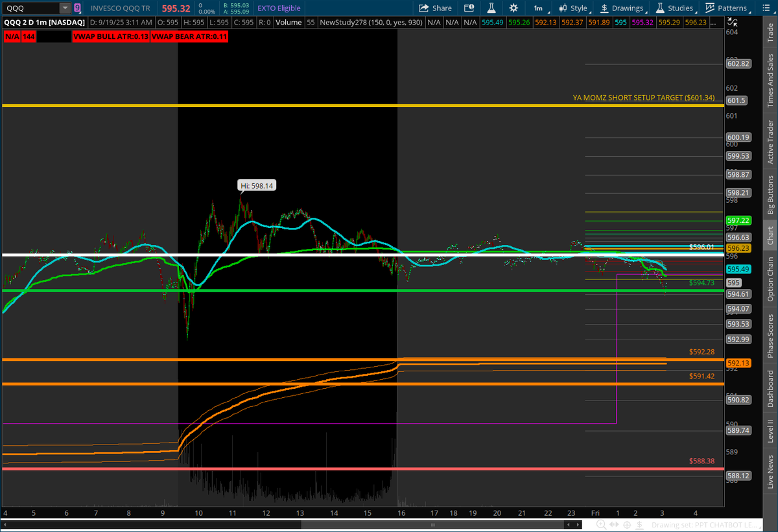778x532 pixels.
Task: Click the Hi: 598.14 price bubble
Action: coord(257,185)
